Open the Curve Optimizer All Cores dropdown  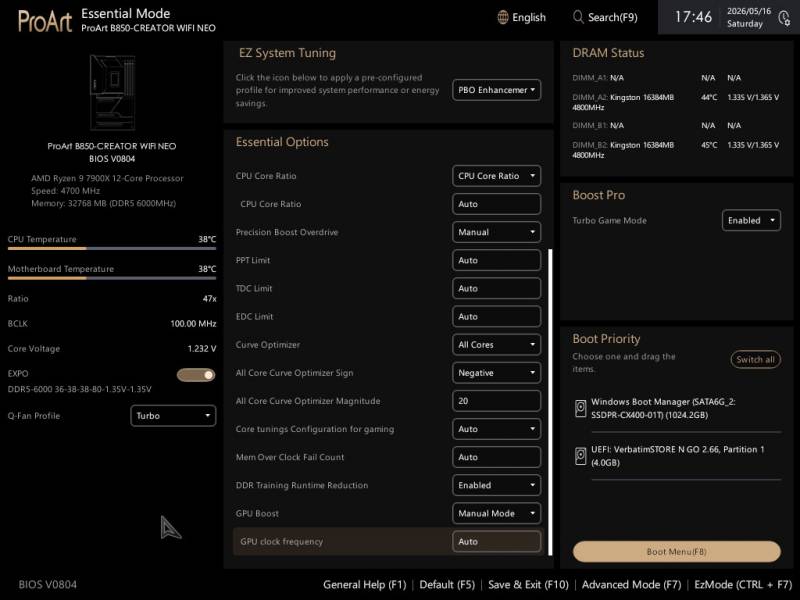click(496, 344)
